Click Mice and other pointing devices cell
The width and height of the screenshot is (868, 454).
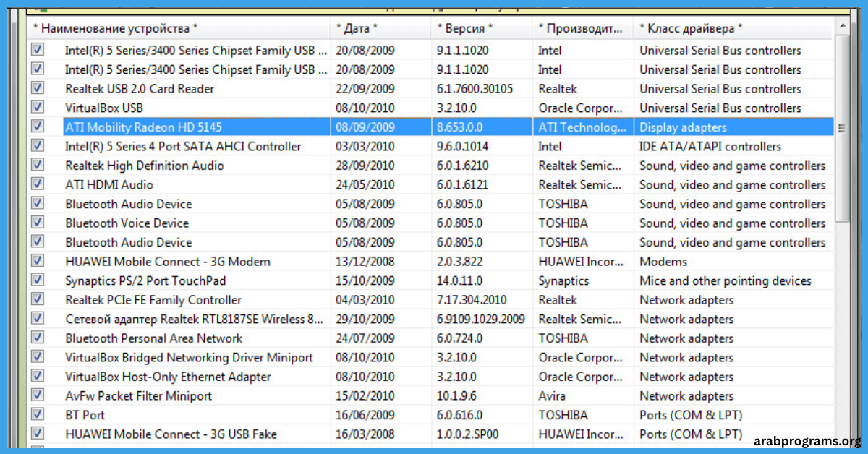point(726,280)
